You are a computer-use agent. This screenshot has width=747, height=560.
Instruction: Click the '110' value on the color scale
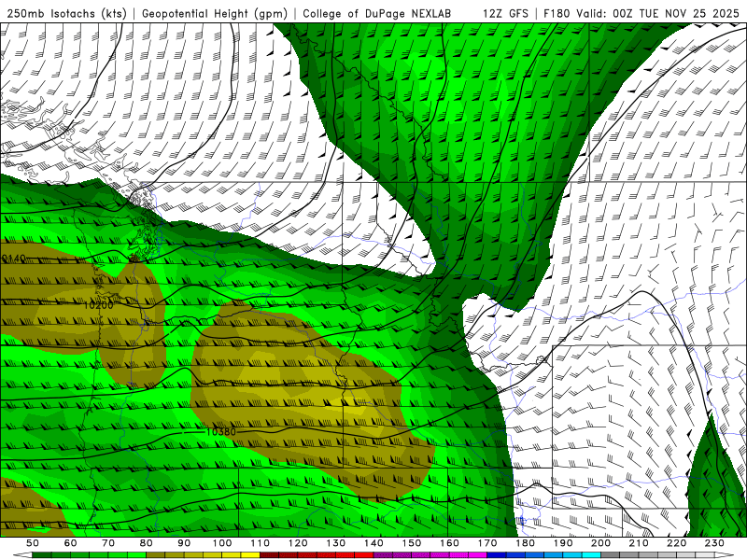(261, 543)
